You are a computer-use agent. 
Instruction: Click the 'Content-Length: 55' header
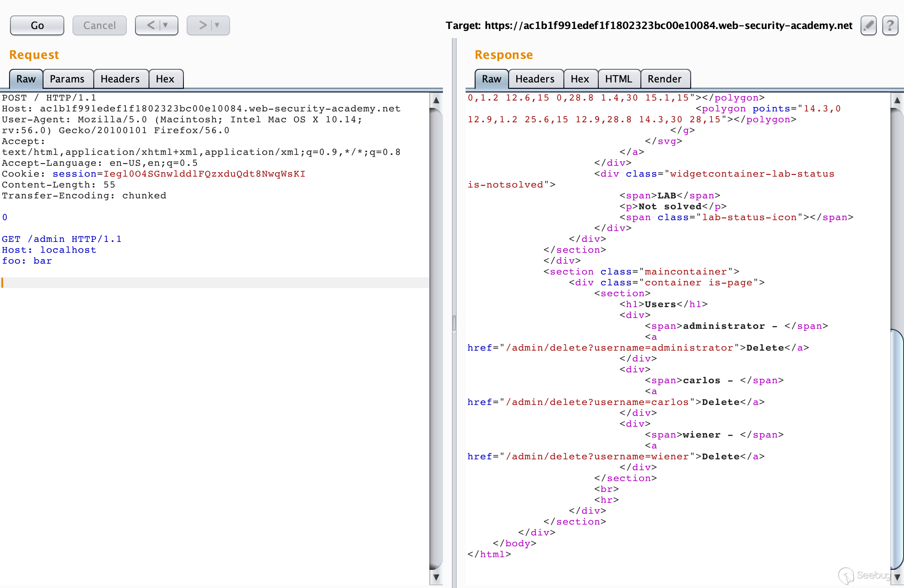pyautogui.click(x=58, y=185)
